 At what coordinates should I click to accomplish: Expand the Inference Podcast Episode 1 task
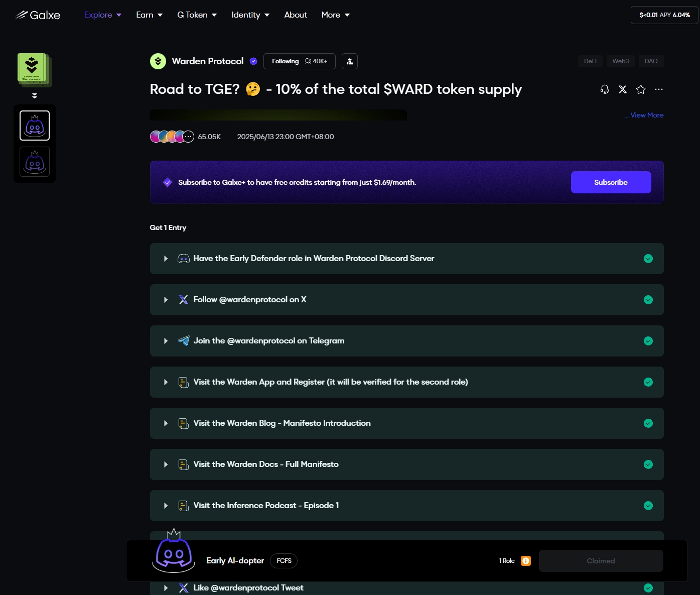tap(166, 506)
